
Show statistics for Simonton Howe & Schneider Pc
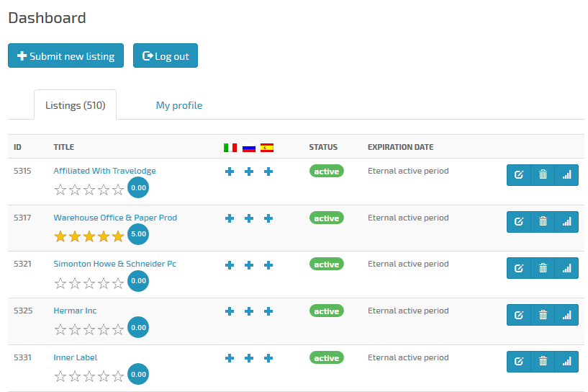566,268
